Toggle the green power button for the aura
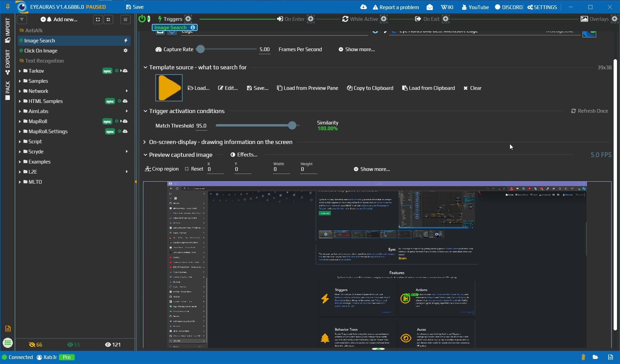 [x=142, y=19]
